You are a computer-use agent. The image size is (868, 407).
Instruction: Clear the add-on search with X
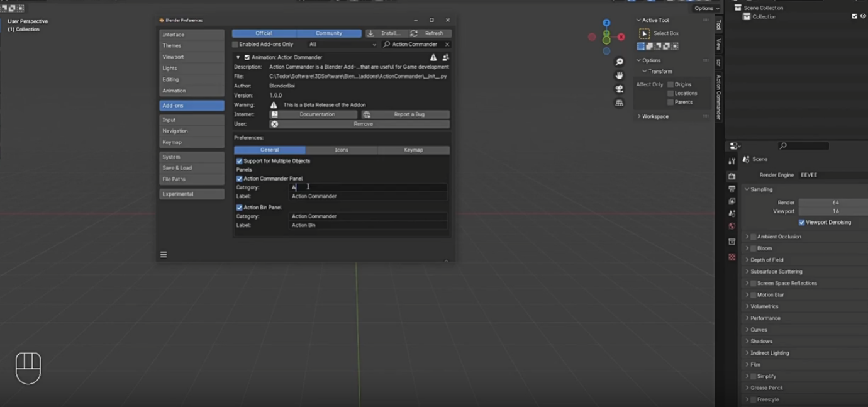[x=447, y=44]
